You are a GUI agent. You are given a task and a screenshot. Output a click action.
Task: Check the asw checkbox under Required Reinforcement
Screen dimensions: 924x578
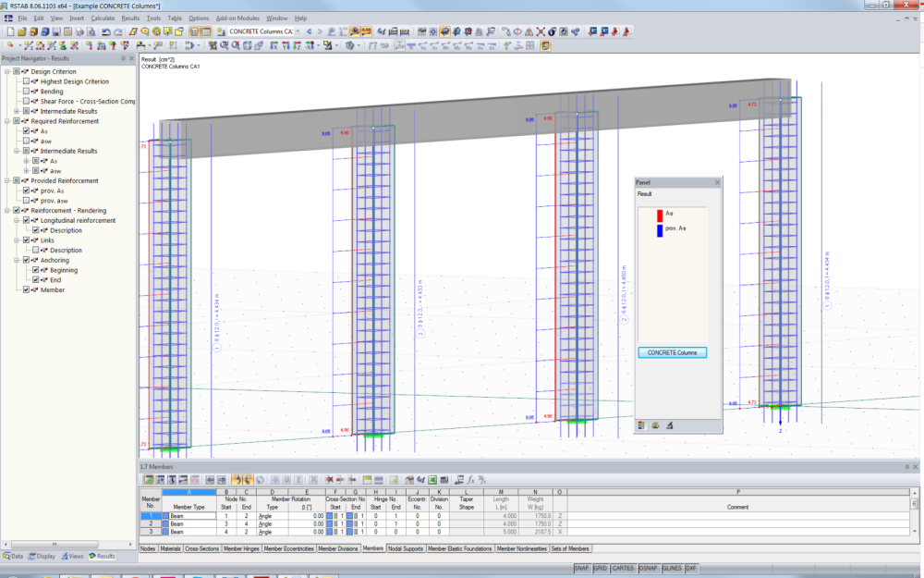pos(26,141)
